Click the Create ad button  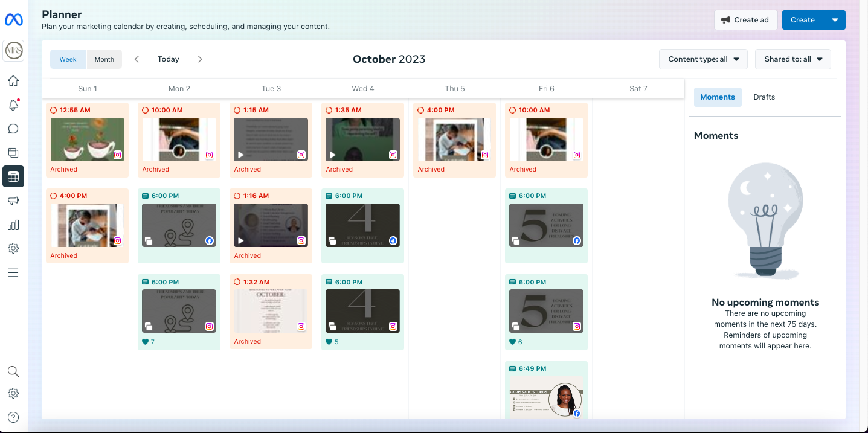coord(745,19)
